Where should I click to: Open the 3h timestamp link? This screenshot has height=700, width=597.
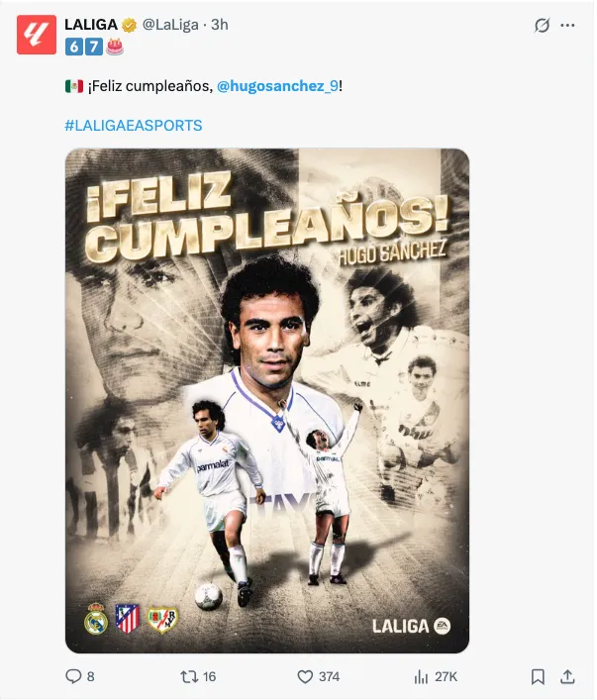[x=220, y=25]
